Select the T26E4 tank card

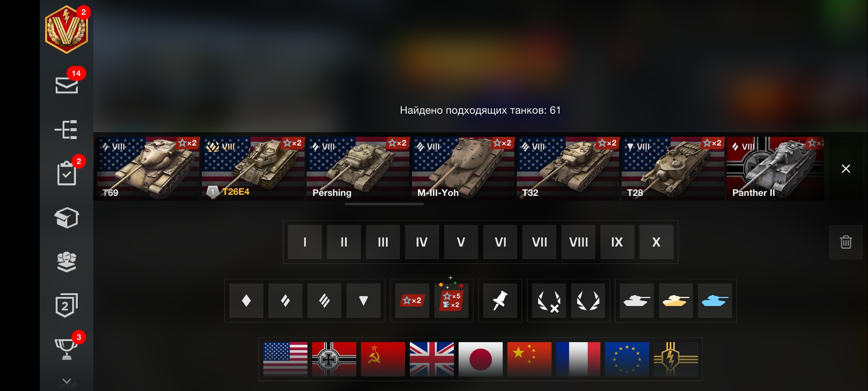(x=253, y=169)
